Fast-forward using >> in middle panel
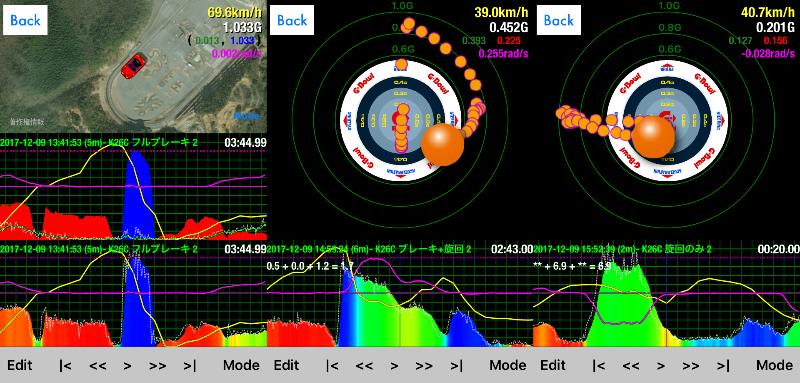The height and width of the screenshot is (383, 800). point(425,365)
